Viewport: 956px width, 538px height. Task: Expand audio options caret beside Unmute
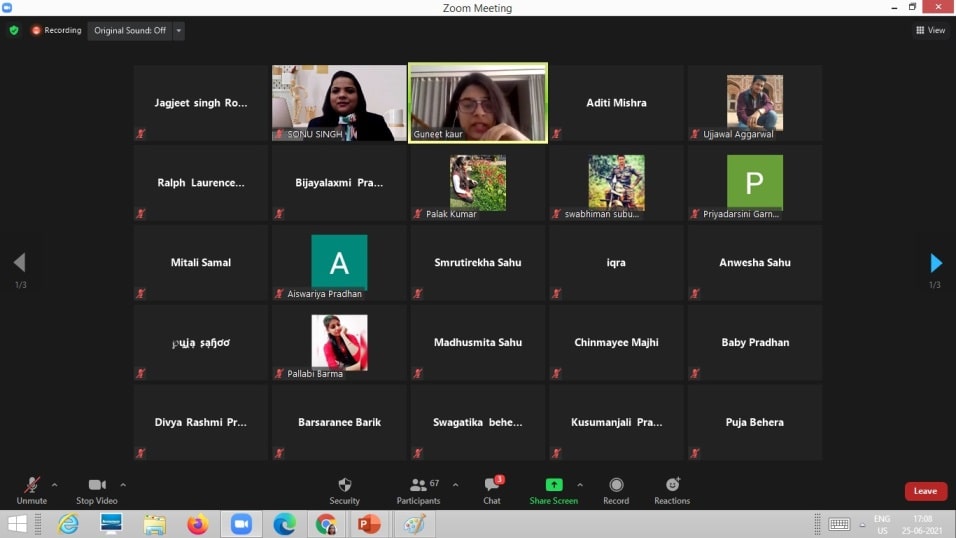(x=54, y=485)
